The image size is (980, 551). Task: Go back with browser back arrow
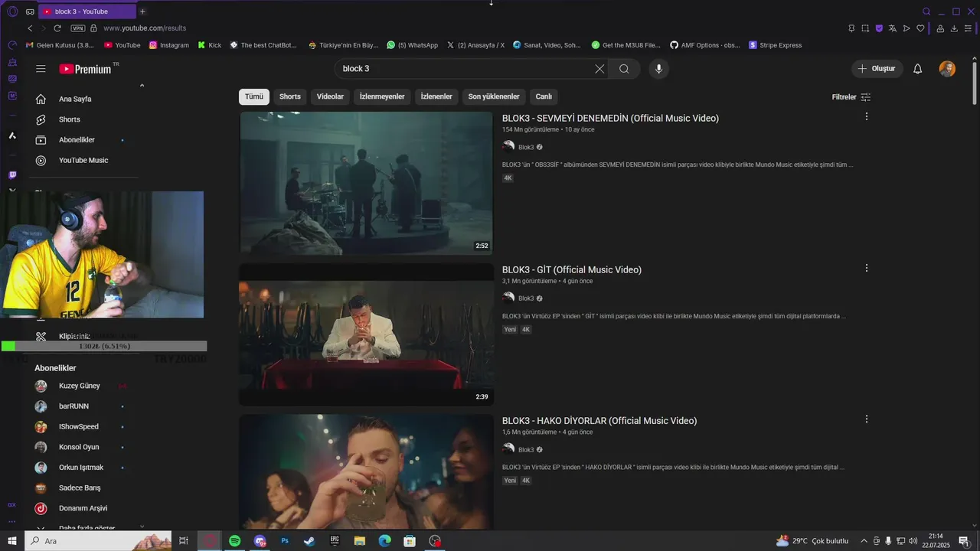point(30,28)
